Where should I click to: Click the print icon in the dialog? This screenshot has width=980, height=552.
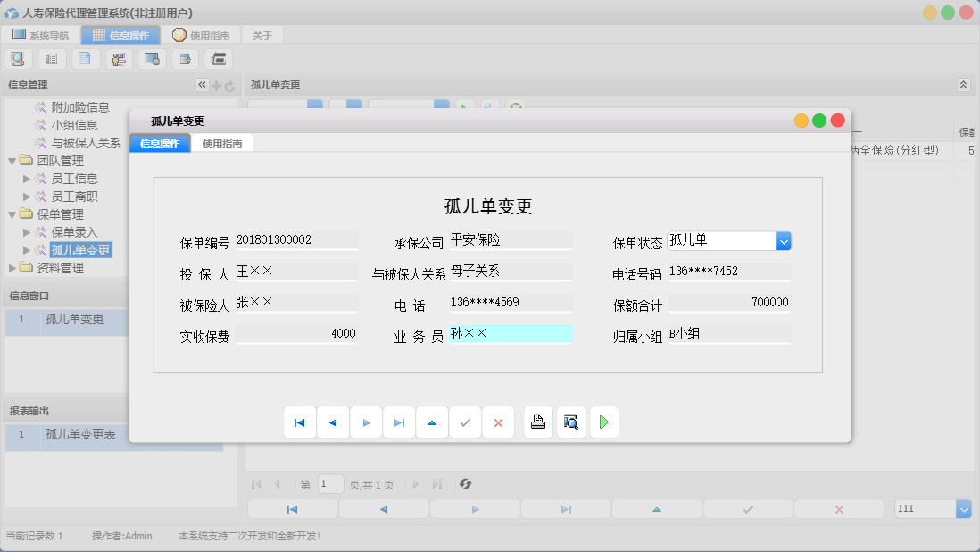(537, 422)
